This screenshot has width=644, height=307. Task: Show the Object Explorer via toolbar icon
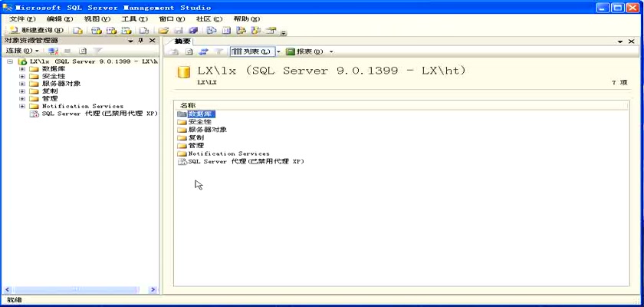(x=241, y=31)
